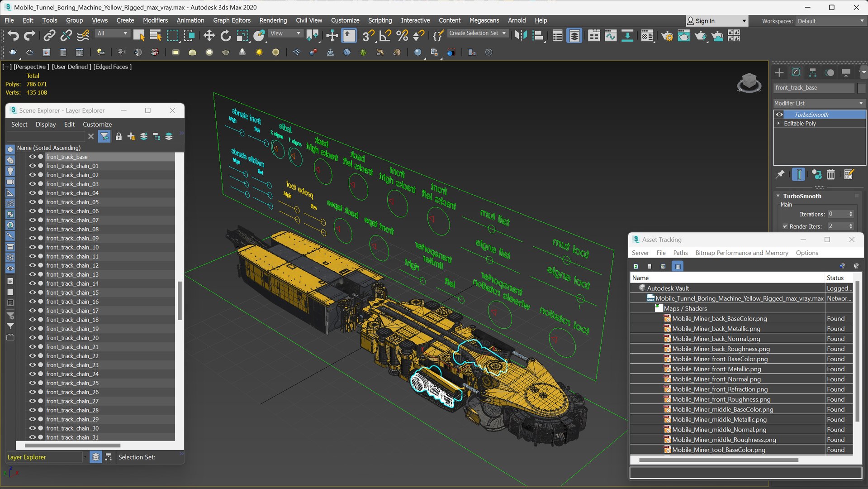
Task: Open the Workspaces Default dropdown
Action: coord(830,21)
